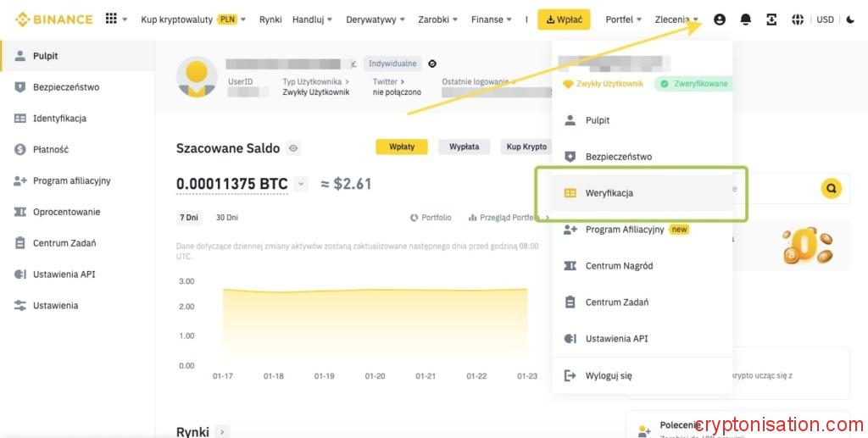
Task: Click the verified check icon beside Indywidualne
Action: (x=432, y=64)
